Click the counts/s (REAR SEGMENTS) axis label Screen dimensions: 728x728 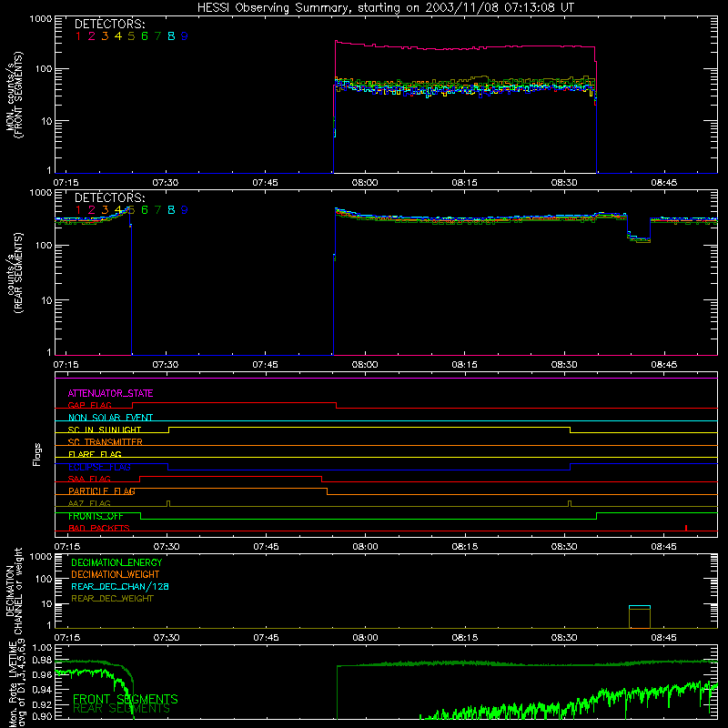coord(15,273)
